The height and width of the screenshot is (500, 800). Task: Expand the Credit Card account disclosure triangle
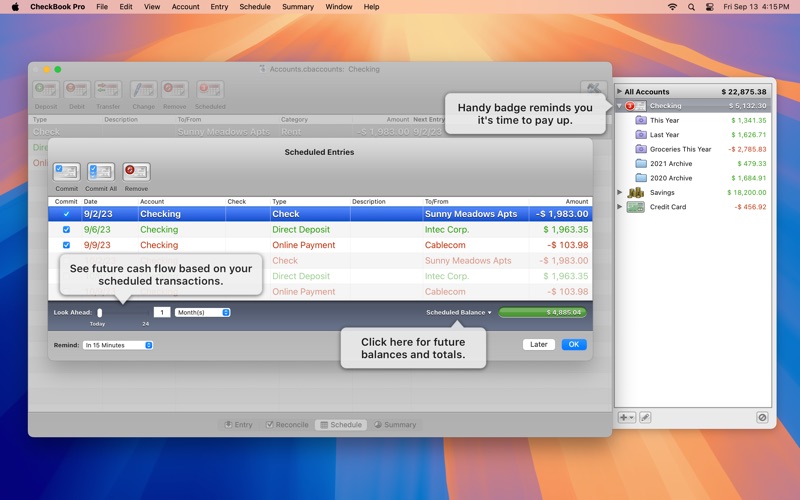pos(619,207)
